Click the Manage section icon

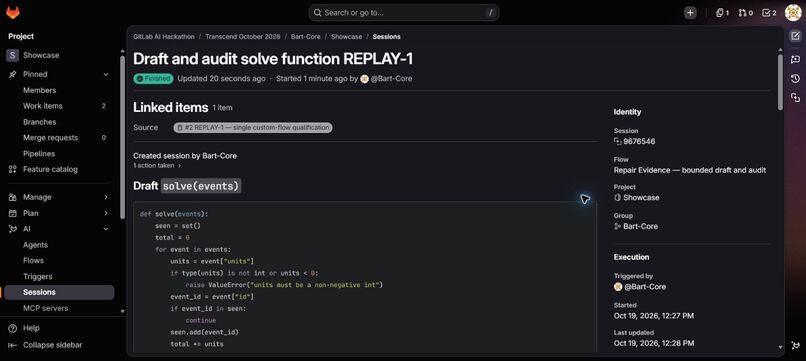coord(13,197)
